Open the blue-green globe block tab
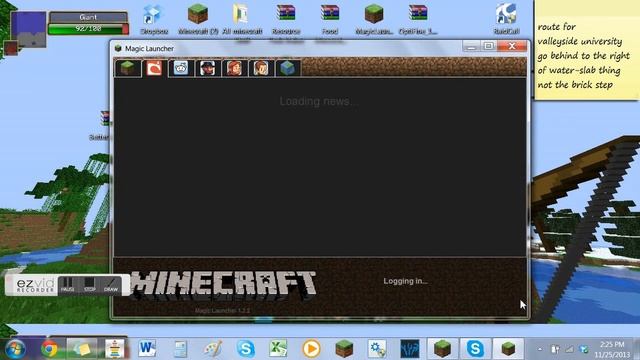This screenshot has height=360, width=640. pyautogui.click(x=288, y=68)
